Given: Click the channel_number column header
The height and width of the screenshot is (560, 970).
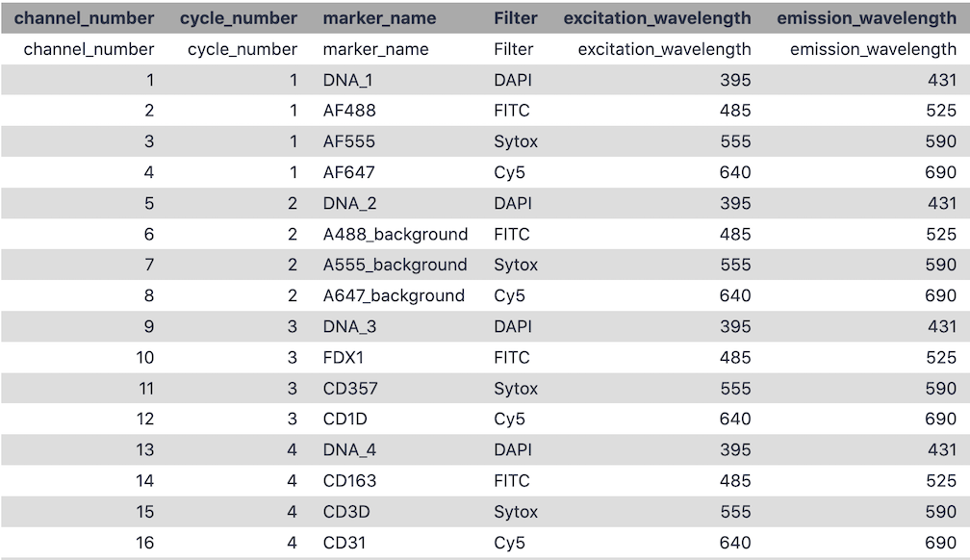Looking at the screenshot, I should pos(84,18).
